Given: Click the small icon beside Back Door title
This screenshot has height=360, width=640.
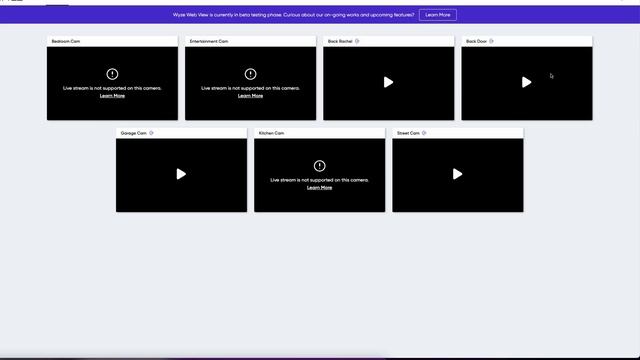Looking at the screenshot, I should [491, 41].
